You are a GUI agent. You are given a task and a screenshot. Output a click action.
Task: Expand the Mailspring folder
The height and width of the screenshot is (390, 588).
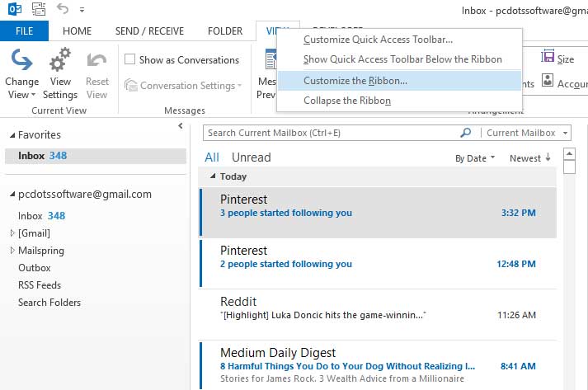pos(12,251)
